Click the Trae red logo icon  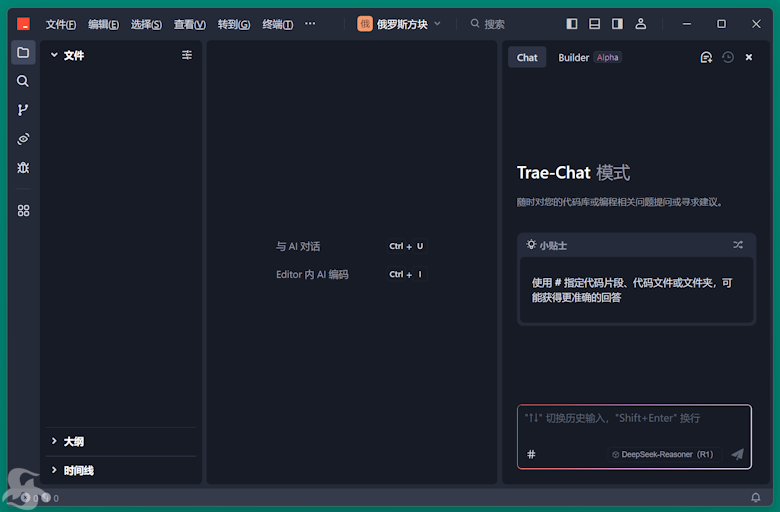[x=23, y=24]
